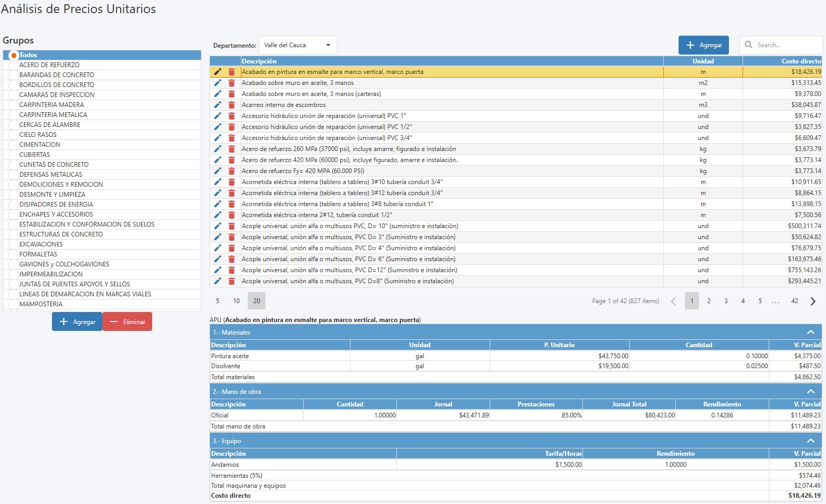
Task: Click blue Agregar button above table
Action: 703,45
